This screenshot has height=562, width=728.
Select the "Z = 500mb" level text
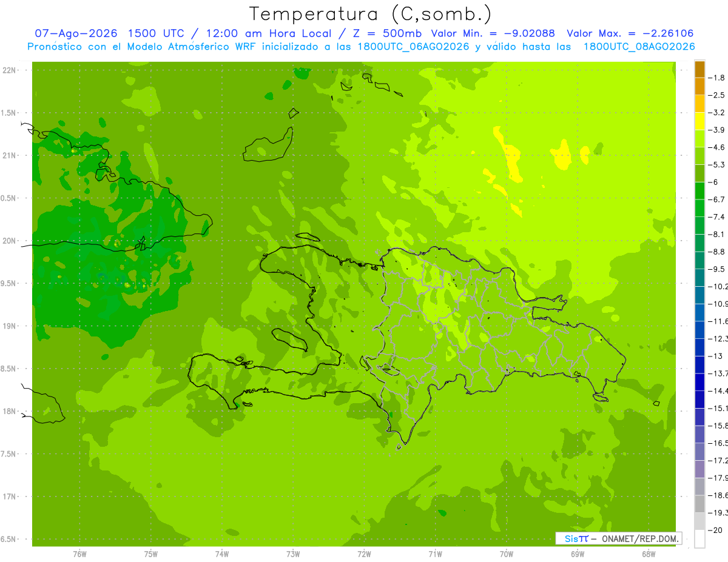pos(387,33)
